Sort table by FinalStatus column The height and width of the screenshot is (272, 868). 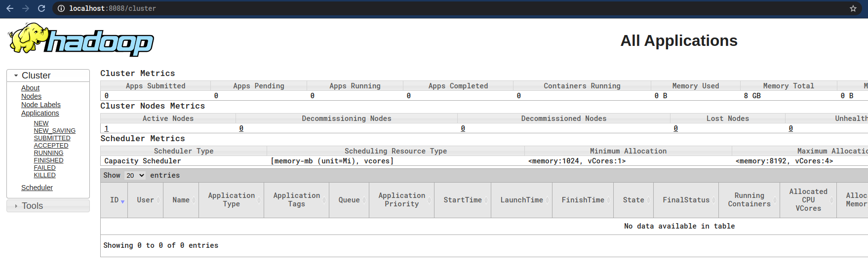click(686, 200)
